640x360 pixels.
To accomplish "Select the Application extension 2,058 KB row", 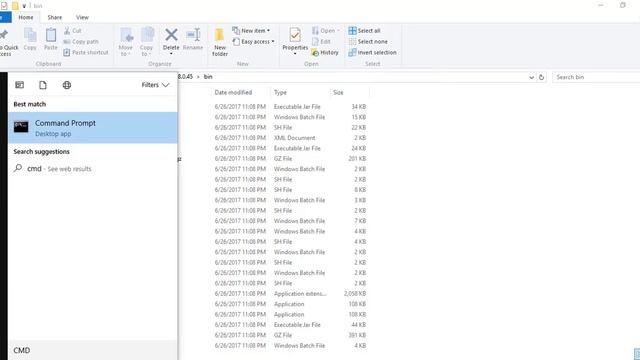I will pyautogui.click(x=290, y=294).
